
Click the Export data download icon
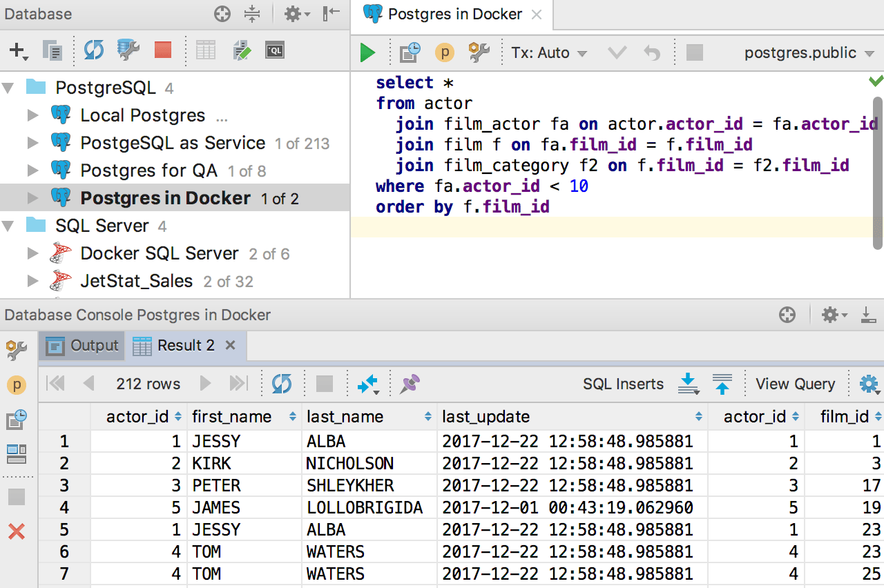click(x=689, y=384)
